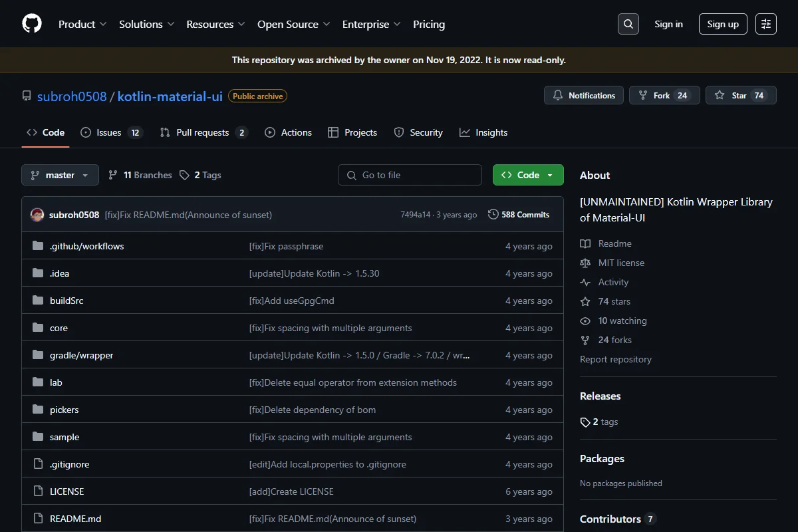Viewport: 798px width, 532px height.
Task: Expand the master branch dropdown
Action: (x=60, y=175)
